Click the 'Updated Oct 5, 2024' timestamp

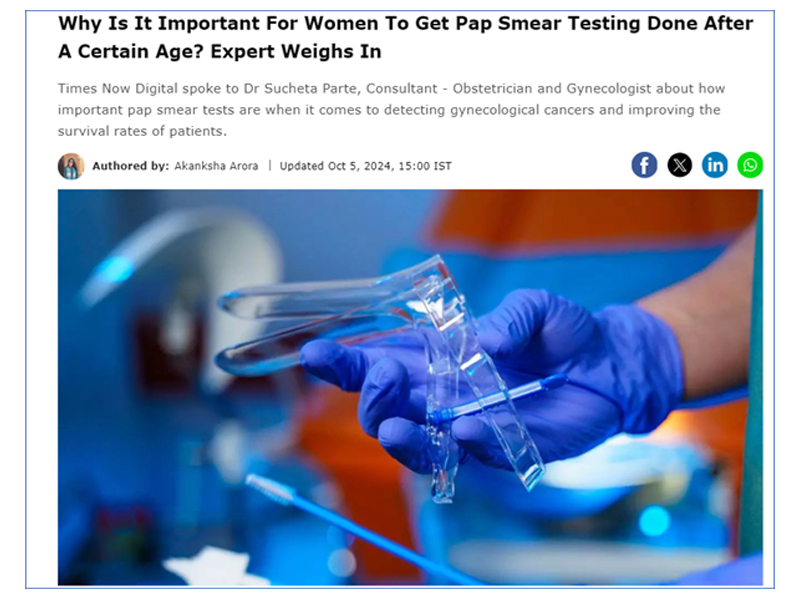pyautogui.click(x=336, y=166)
